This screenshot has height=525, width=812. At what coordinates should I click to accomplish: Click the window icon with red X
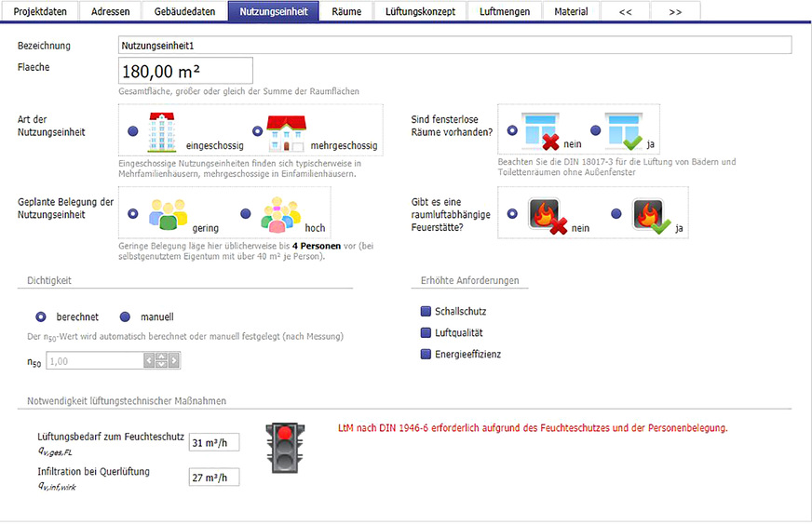(x=542, y=131)
